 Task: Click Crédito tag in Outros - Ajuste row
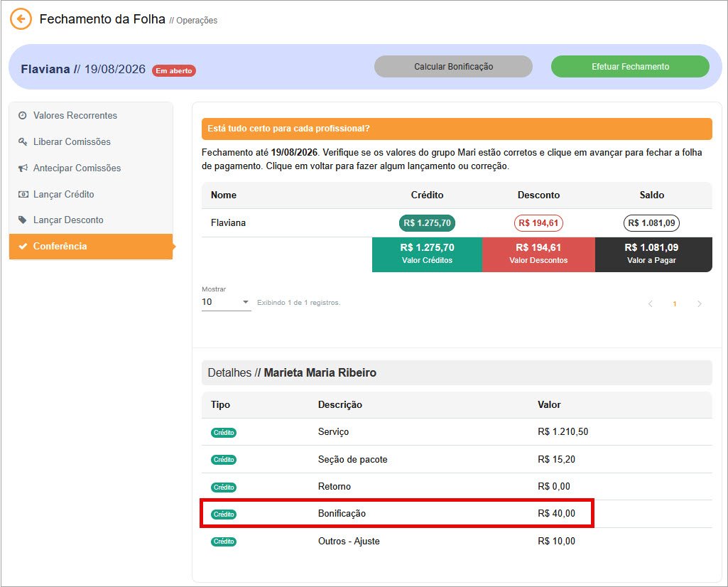click(224, 542)
